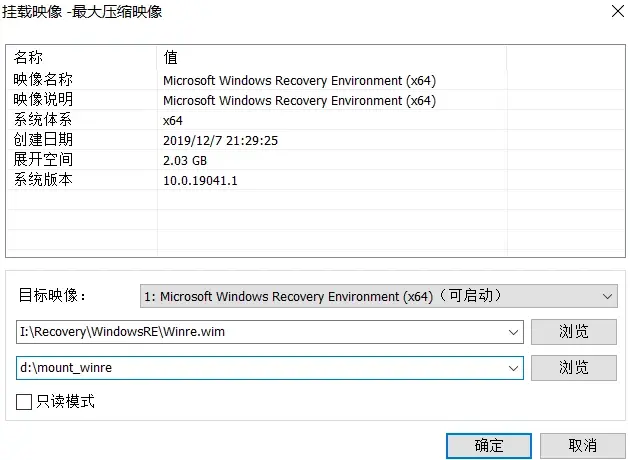Expand the 目标映像 target image dropdown

(609, 297)
